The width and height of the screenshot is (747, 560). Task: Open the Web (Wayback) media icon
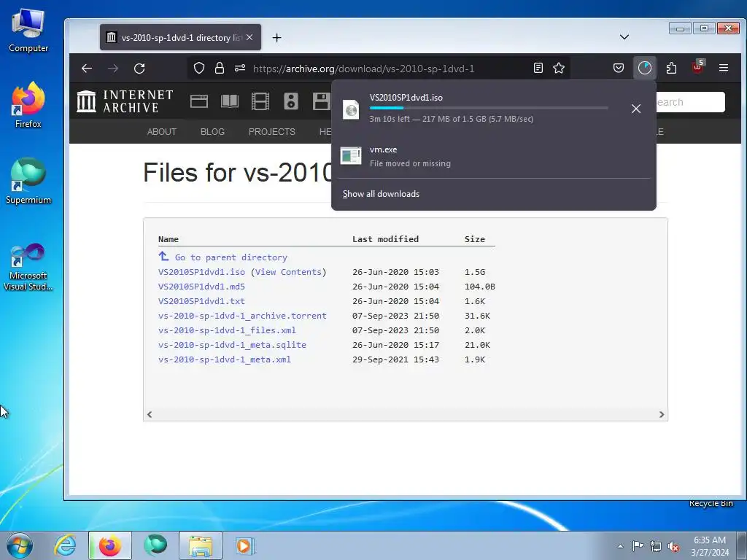[x=198, y=101]
